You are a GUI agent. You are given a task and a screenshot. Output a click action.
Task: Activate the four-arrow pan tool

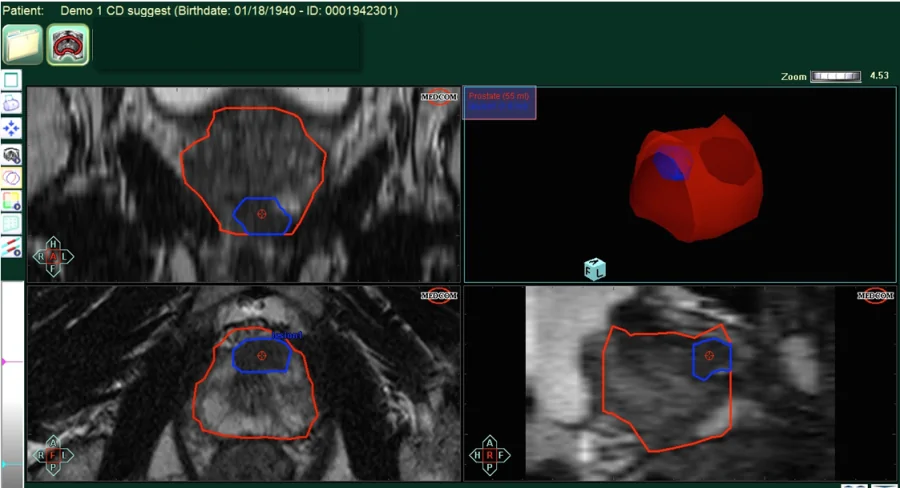point(11,128)
